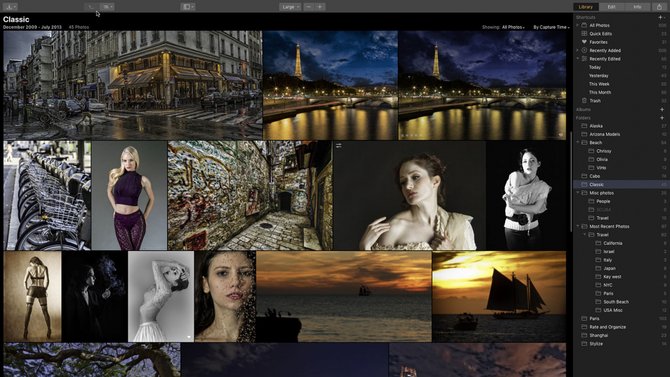
Task: Collapse the Recently Edited shortcut group
Action: [x=578, y=59]
